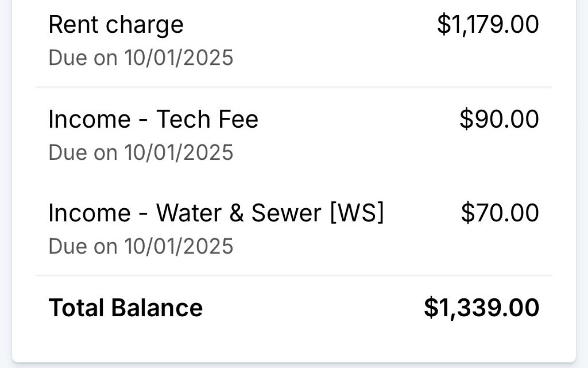Click the word Fee in Tech Fee

pos(239,119)
